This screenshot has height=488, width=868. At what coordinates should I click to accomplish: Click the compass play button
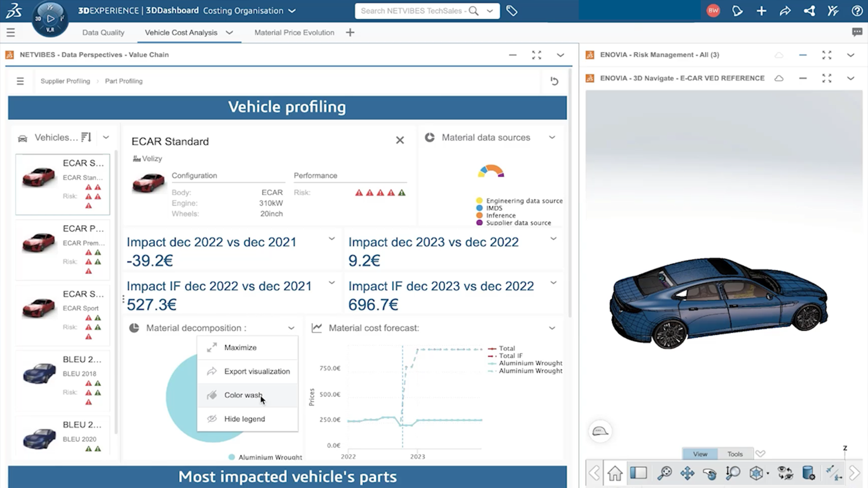click(x=51, y=19)
